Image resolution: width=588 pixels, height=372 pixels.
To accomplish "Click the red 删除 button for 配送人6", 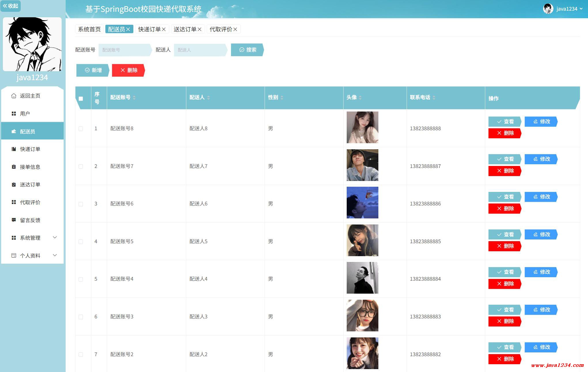I will tap(505, 208).
